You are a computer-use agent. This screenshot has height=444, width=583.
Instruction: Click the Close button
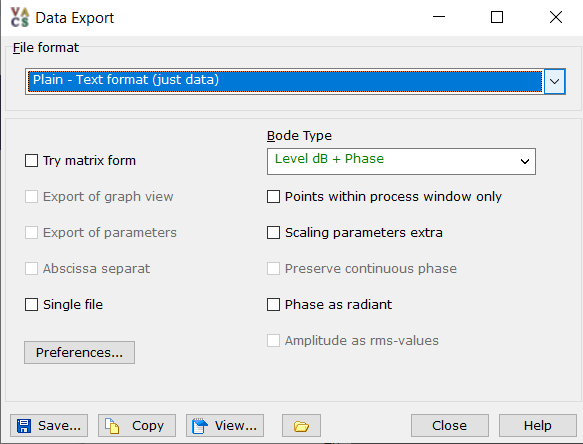point(450,426)
